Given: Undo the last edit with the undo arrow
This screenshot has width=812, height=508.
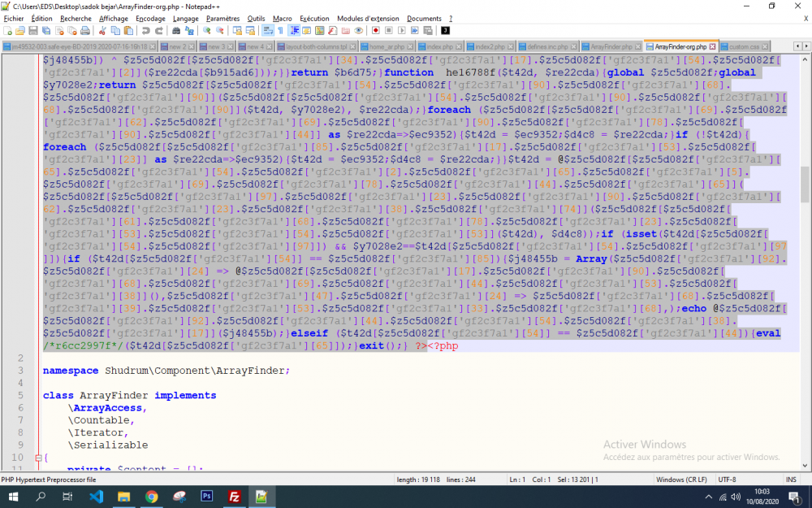Looking at the screenshot, I should (145, 31).
